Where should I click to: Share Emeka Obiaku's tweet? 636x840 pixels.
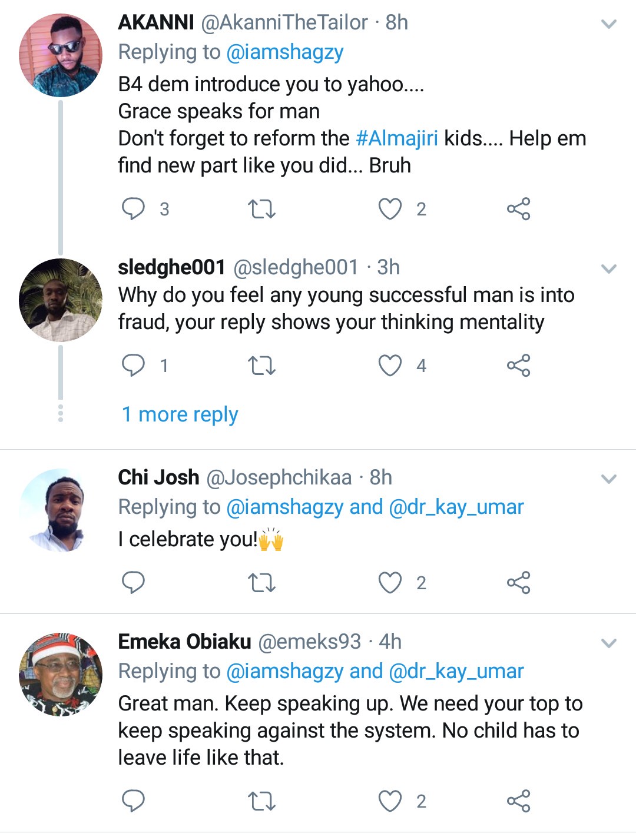(x=518, y=801)
